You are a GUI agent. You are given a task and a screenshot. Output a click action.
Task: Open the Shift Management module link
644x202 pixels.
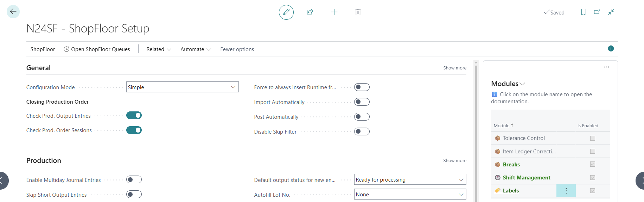point(526,178)
